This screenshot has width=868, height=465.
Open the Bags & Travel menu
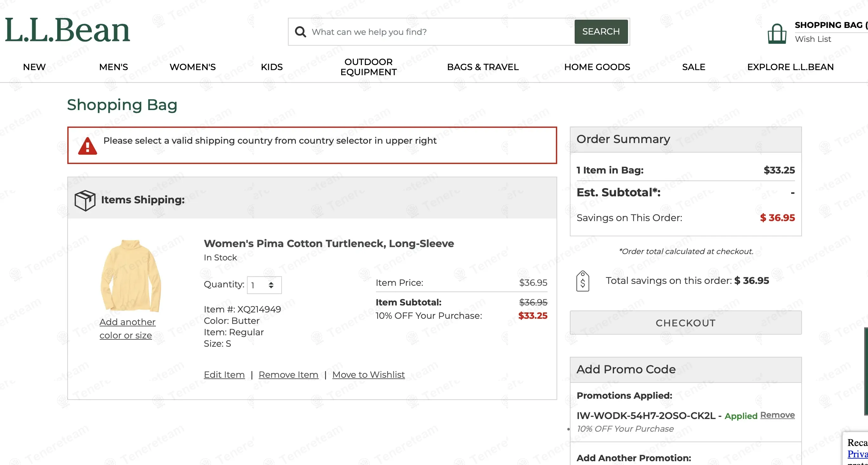click(x=483, y=67)
